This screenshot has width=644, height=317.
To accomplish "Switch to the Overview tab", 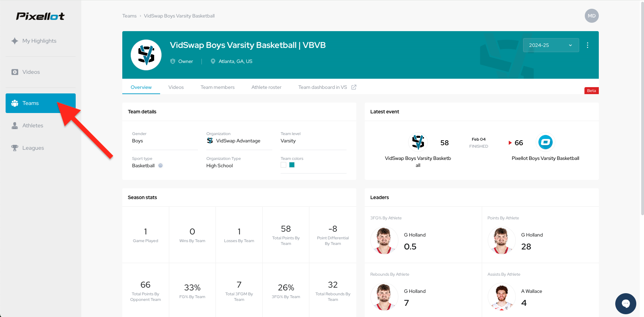I will [141, 87].
